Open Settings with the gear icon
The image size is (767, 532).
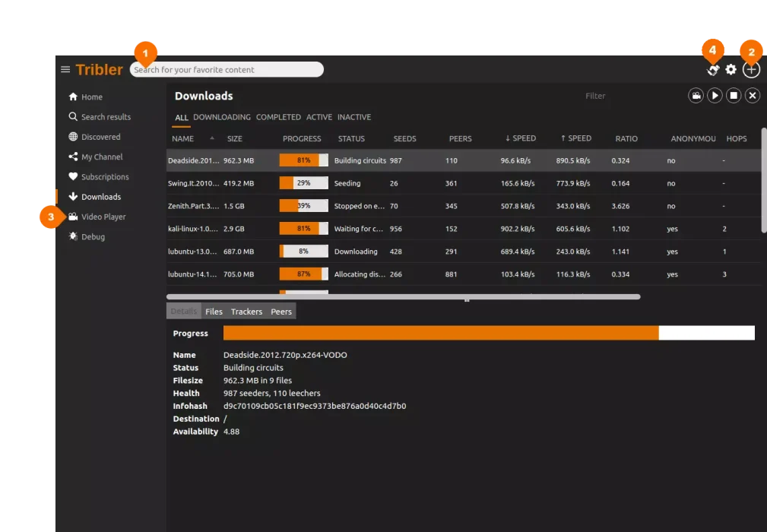731,69
